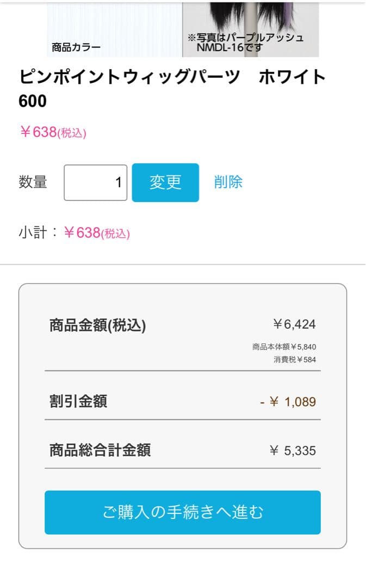
Task: Tap the 商品カラー caption text
Action: (76, 47)
